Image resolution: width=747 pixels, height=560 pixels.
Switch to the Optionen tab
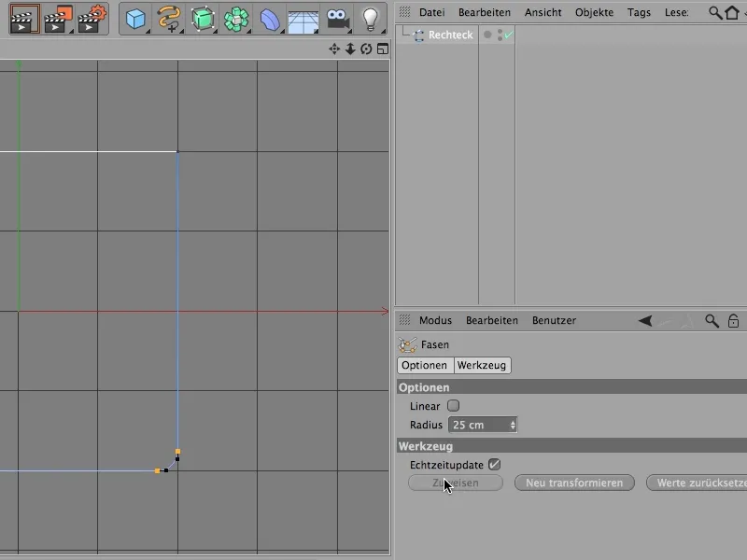pyautogui.click(x=425, y=365)
